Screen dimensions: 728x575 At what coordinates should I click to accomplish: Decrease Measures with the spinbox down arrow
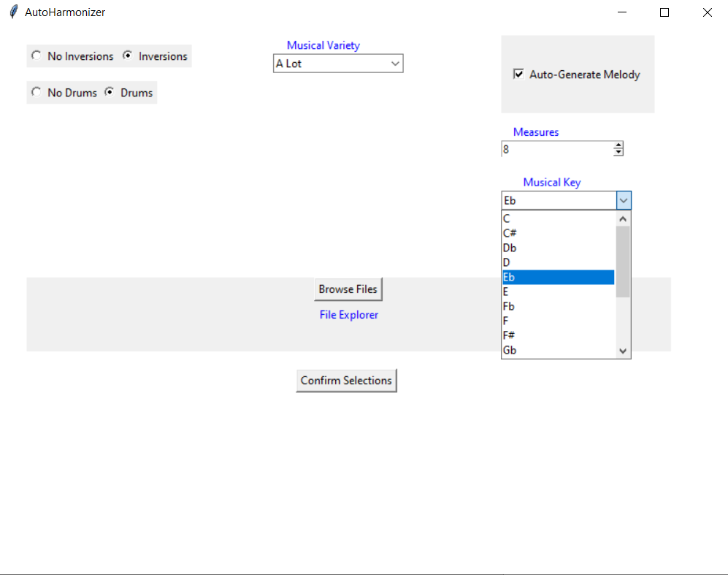[618, 153]
